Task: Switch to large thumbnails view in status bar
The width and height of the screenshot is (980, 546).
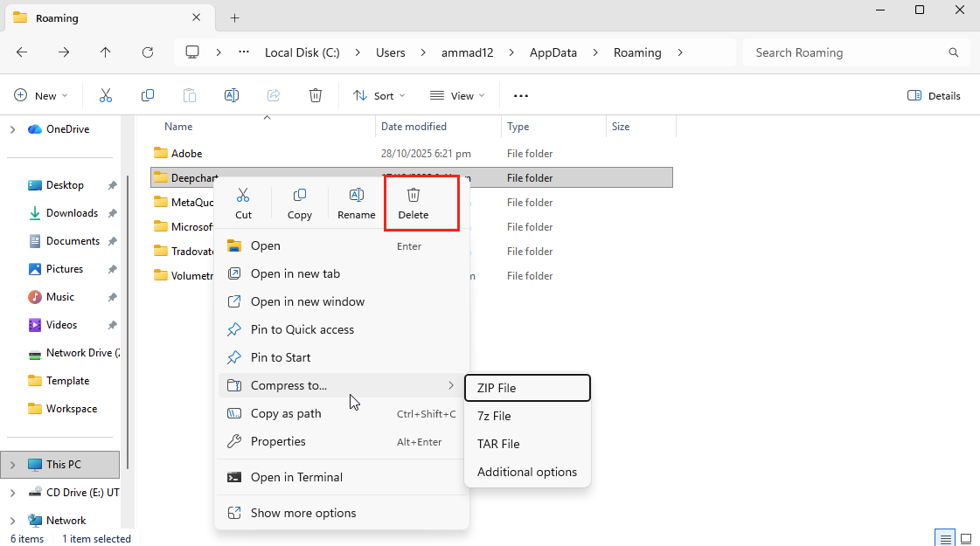Action: [x=966, y=538]
